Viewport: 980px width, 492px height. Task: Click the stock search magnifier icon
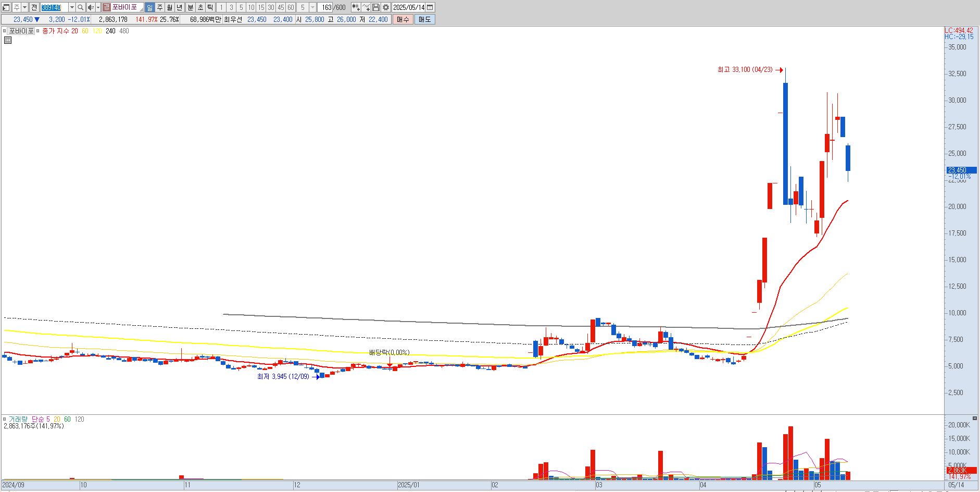point(80,7)
